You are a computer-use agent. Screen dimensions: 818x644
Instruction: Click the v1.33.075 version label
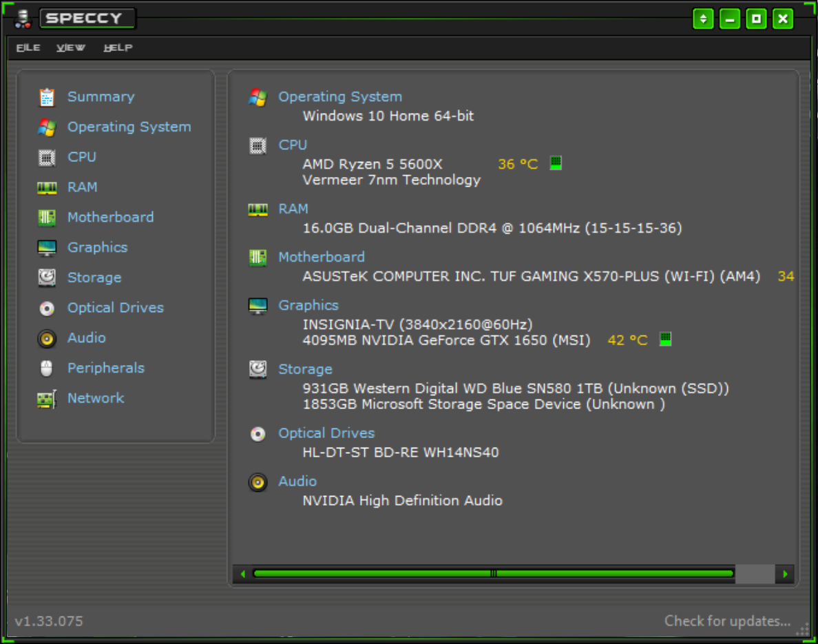point(49,621)
